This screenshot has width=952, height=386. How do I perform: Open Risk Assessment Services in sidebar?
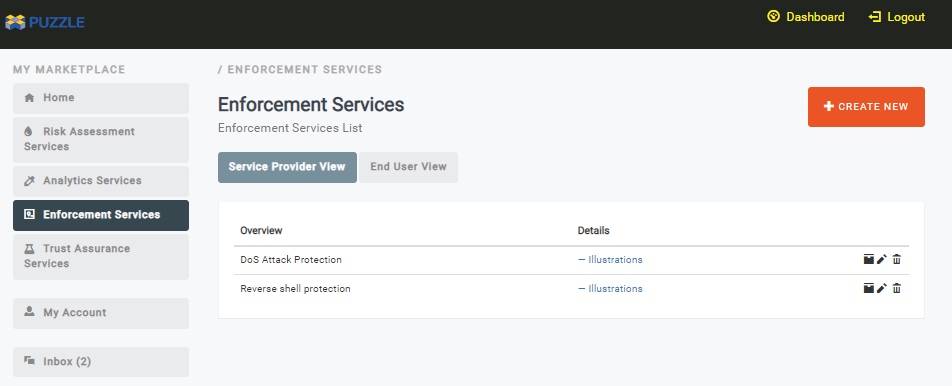[x=101, y=140]
